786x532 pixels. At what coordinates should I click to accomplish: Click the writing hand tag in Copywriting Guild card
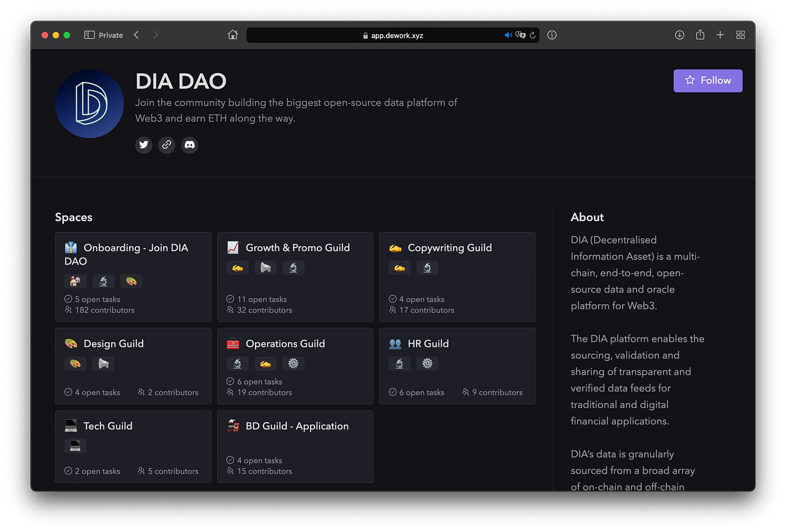click(x=399, y=268)
